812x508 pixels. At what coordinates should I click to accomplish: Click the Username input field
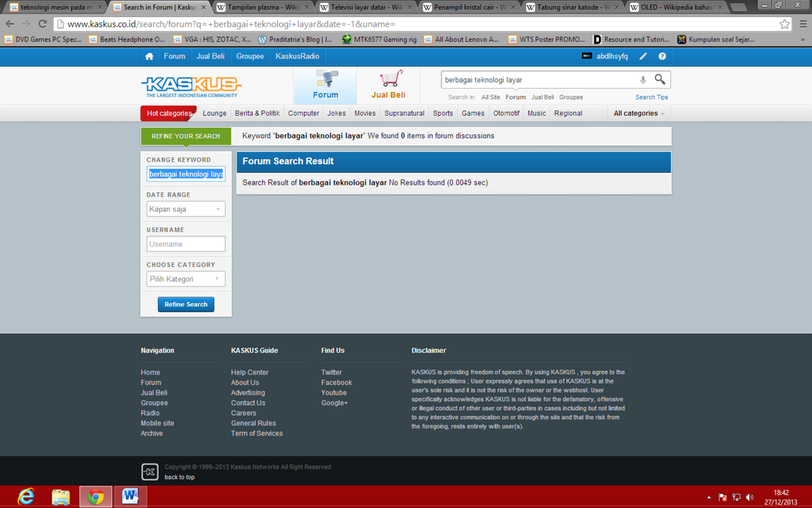pos(186,244)
